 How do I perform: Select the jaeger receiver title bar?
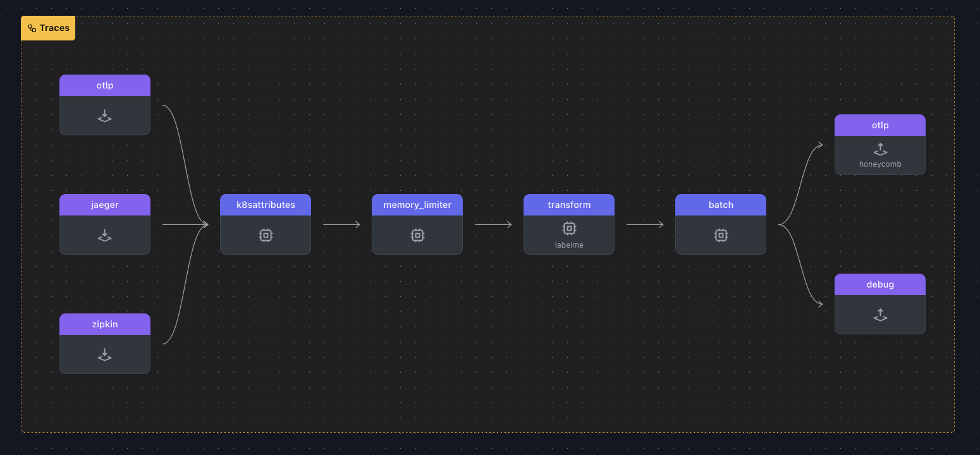(x=104, y=204)
